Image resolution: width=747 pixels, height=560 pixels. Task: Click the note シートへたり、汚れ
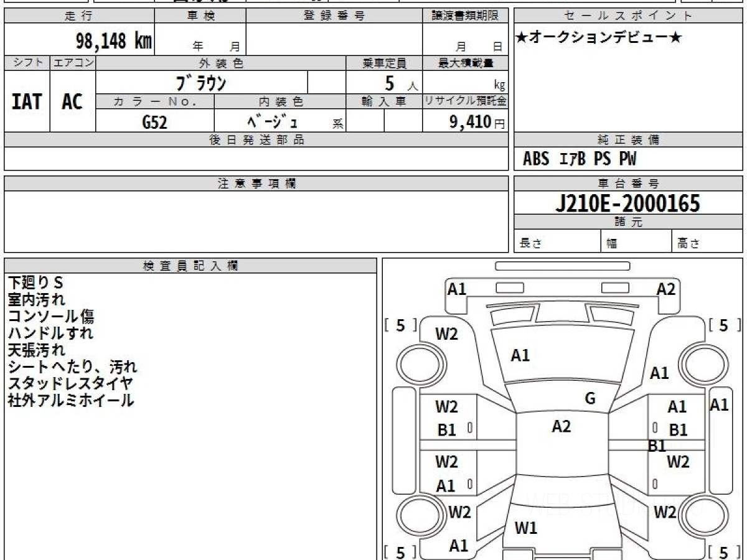point(72,366)
